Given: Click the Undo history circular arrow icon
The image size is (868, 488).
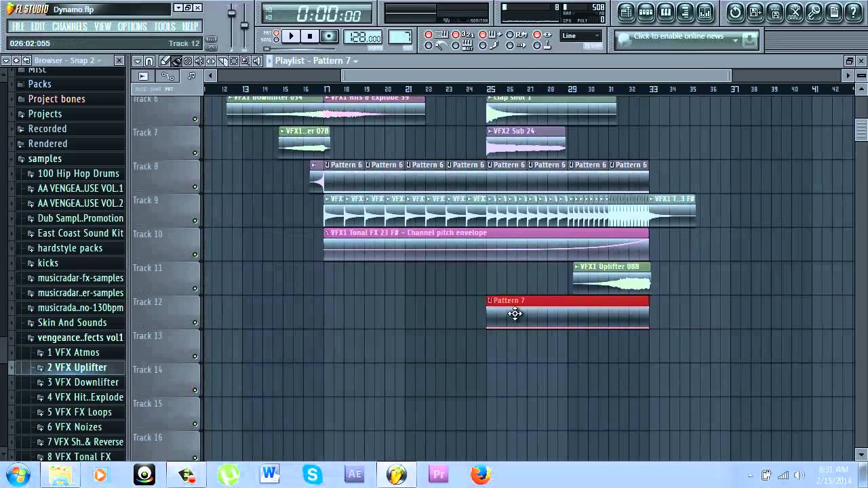Looking at the screenshot, I should point(735,13).
